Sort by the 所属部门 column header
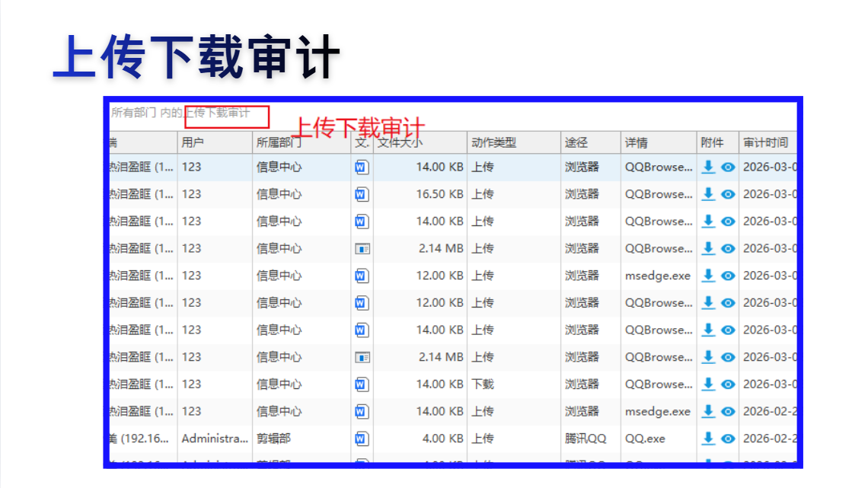Image resolution: width=868 pixels, height=488 pixels. click(302, 143)
